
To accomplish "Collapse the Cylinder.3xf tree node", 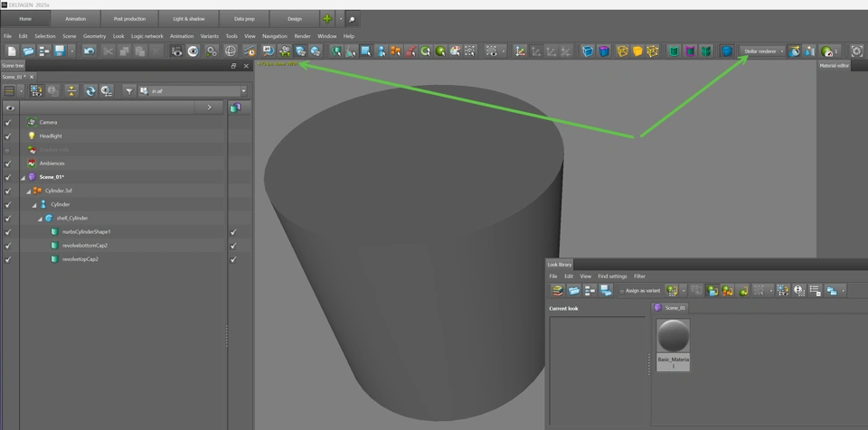I will (29, 191).
